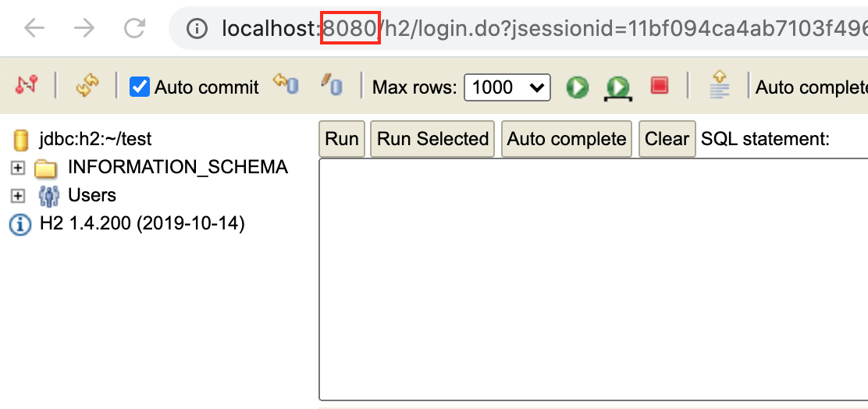Click the green Run statement icon
This screenshot has height=409, width=868.
pyautogui.click(x=578, y=87)
